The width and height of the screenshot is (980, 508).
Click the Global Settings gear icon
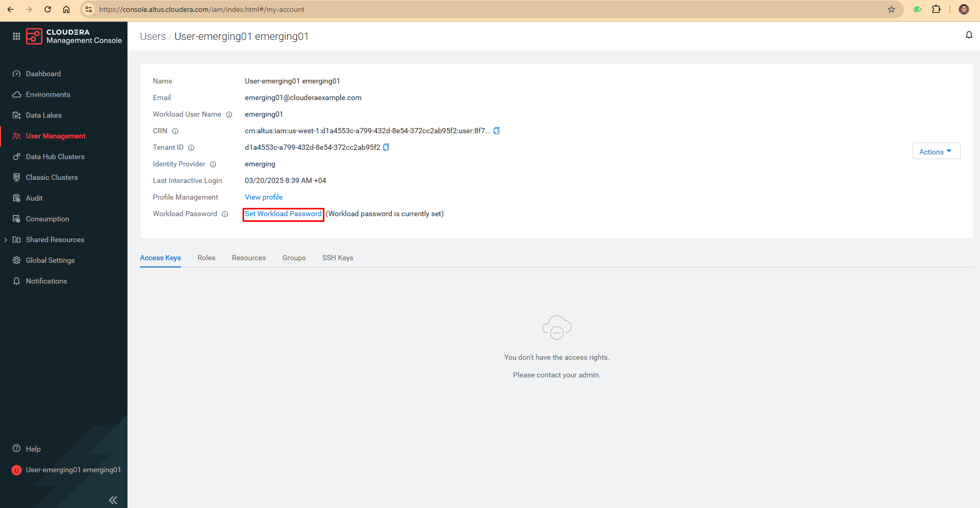[17, 260]
